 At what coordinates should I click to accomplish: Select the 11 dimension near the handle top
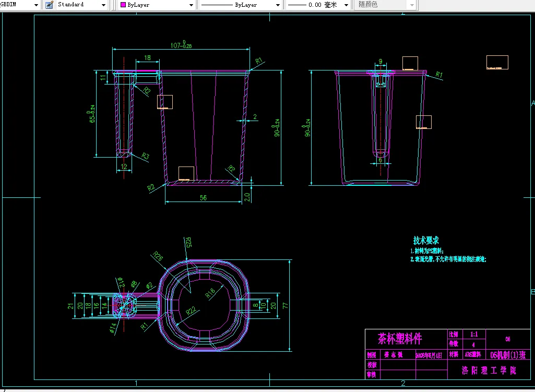pyautogui.click(x=103, y=77)
